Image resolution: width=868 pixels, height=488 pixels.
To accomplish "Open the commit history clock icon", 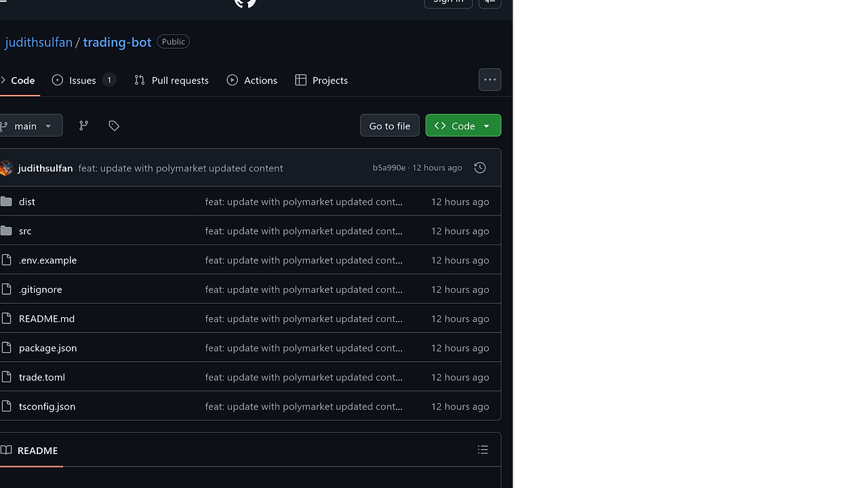I will point(479,167).
